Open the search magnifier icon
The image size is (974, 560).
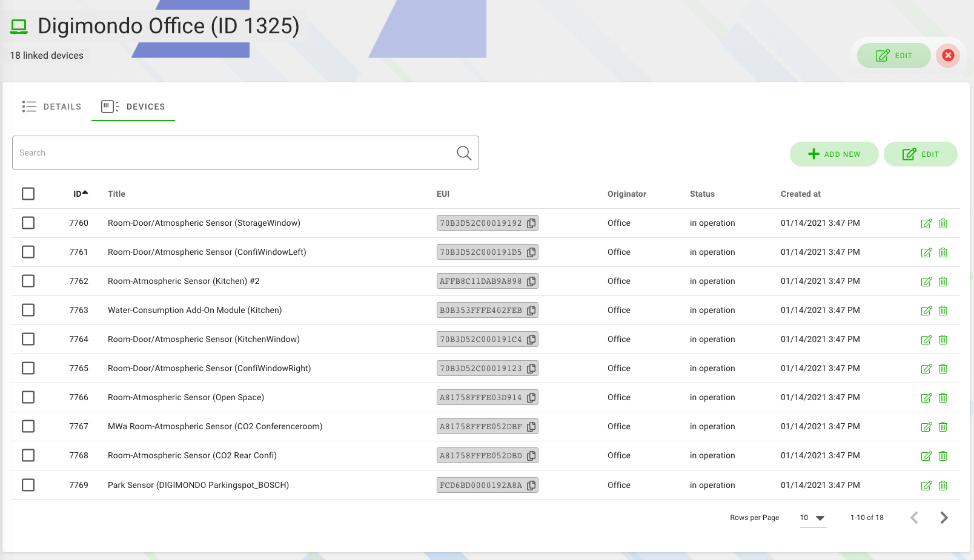464,153
